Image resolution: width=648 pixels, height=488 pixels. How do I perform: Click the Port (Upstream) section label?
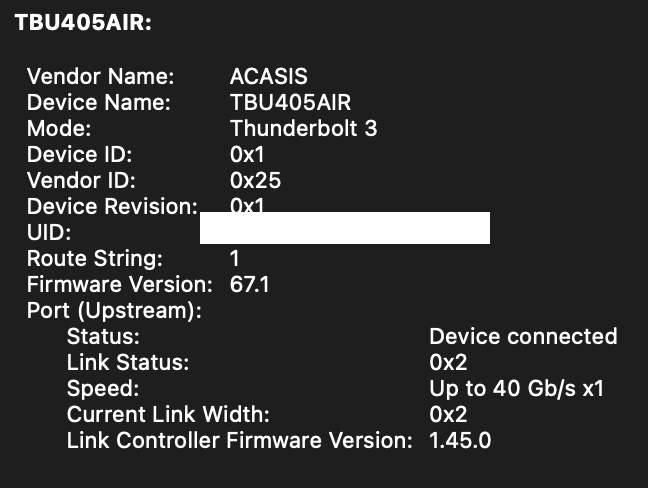coord(114,311)
